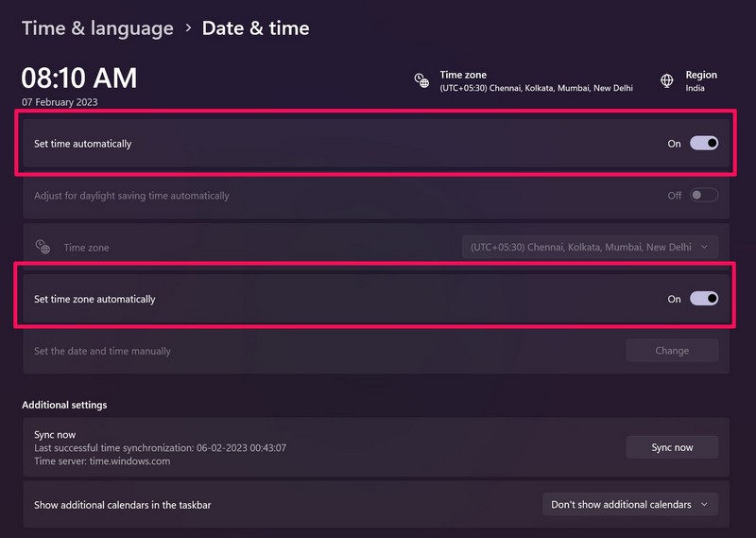The width and height of the screenshot is (756, 538).
Task: Go back to Time & language breadcrumb
Action: [x=97, y=28]
